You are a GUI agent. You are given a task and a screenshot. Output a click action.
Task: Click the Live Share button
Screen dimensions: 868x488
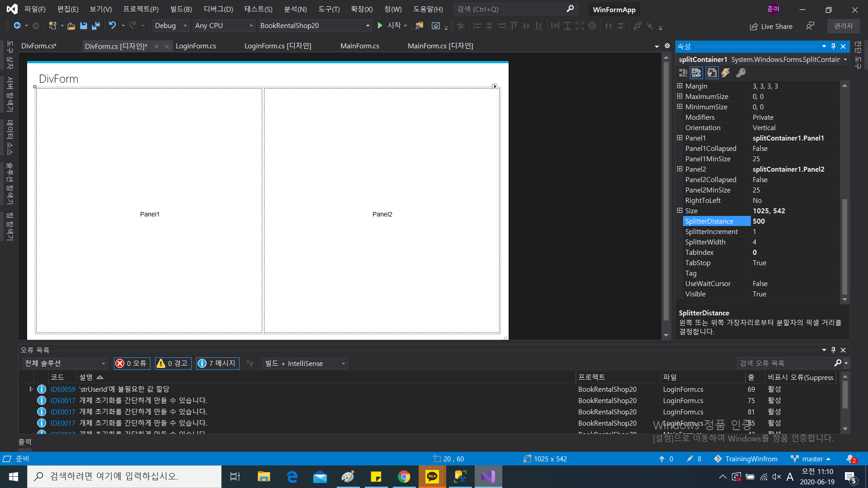coord(771,27)
